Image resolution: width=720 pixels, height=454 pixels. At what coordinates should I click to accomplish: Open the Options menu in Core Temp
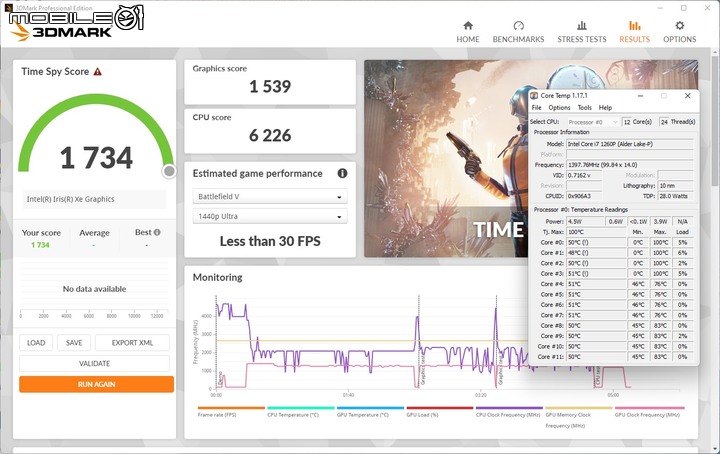pyautogui.click(x=559, y=107)
